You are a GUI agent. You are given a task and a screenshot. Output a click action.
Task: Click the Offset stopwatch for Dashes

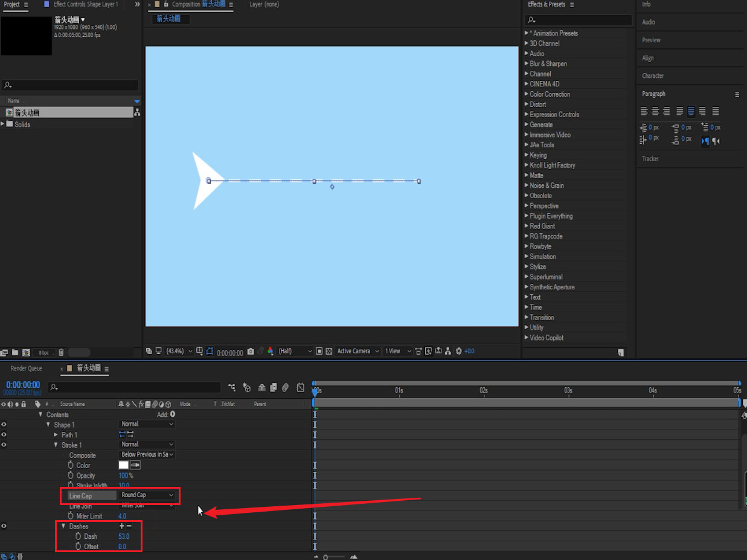[78, 547]
